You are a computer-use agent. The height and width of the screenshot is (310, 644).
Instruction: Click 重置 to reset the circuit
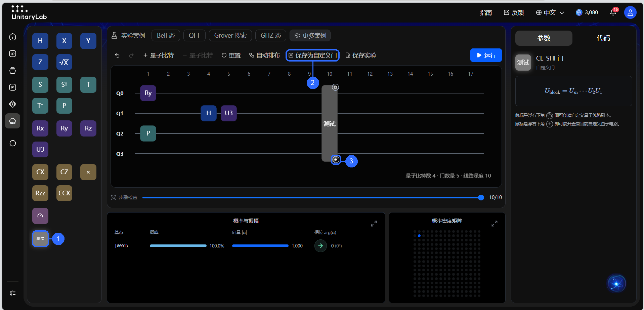click(x=231, y=55)
